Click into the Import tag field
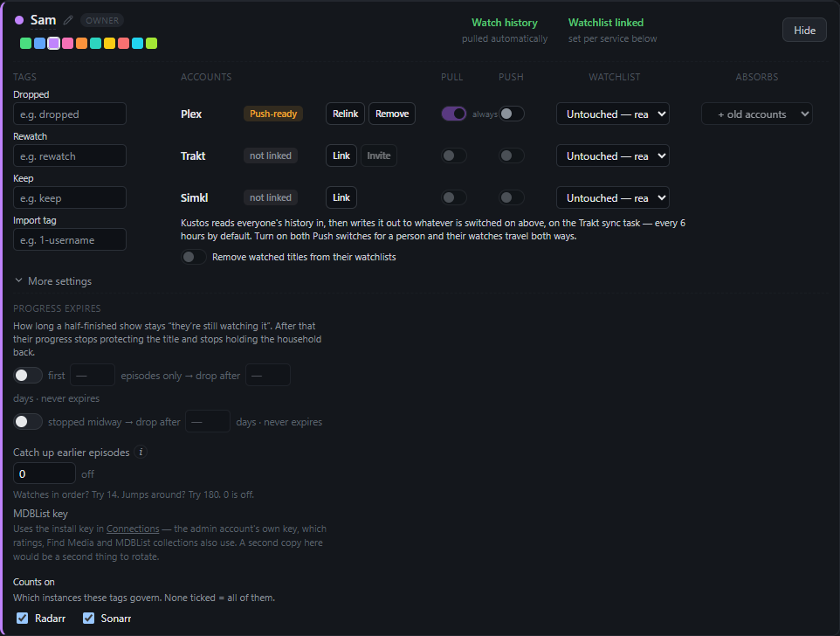Viewport: 840px width, 636px height. point(70,239)
